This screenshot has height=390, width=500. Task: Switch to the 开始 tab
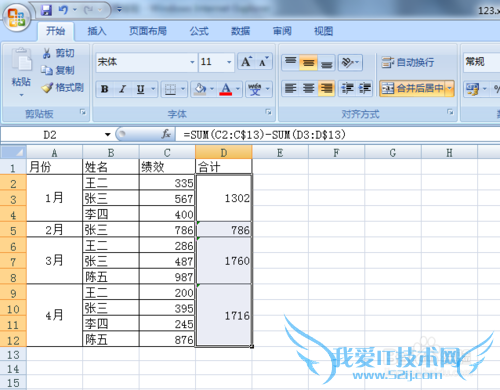pos(55,31)
